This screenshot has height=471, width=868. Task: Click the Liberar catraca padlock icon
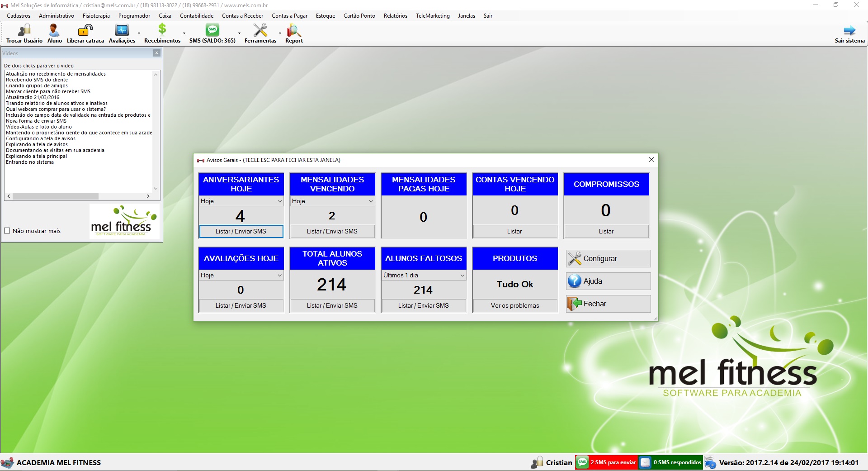tap(85, 31)
